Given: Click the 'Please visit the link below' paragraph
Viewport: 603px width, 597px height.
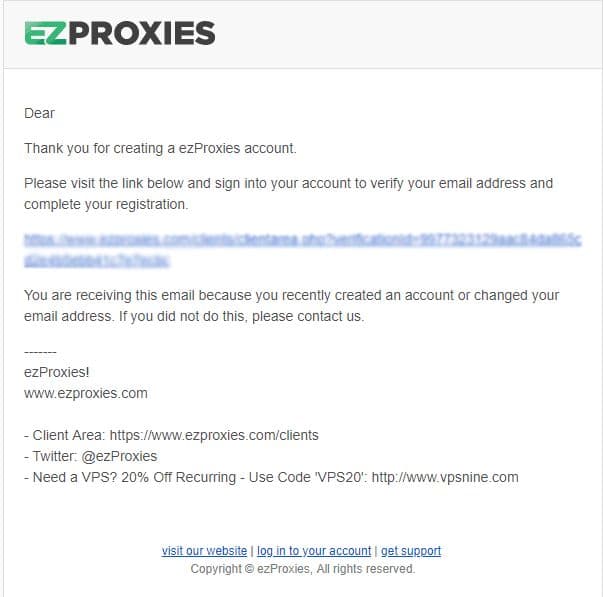Looking at the screenshot, I should [x=288, y=193].
